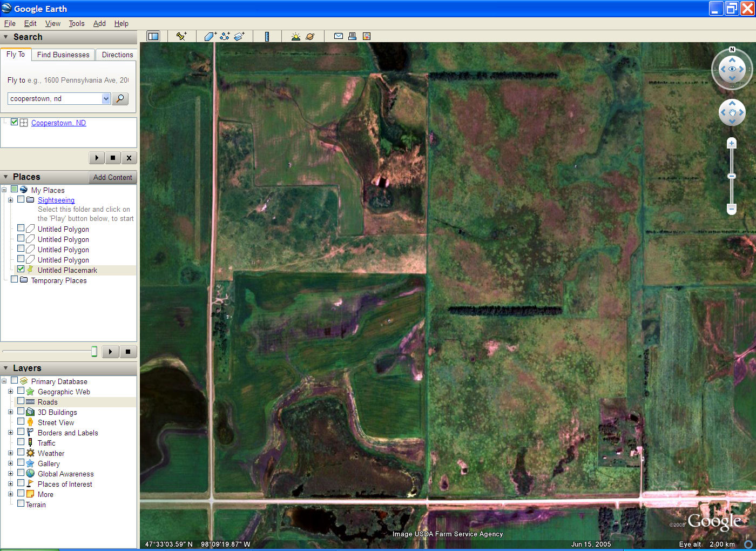This screenshot has width=756, height=551.
Task: Collapse the Layers panel triangle
Action: (6, 368)
